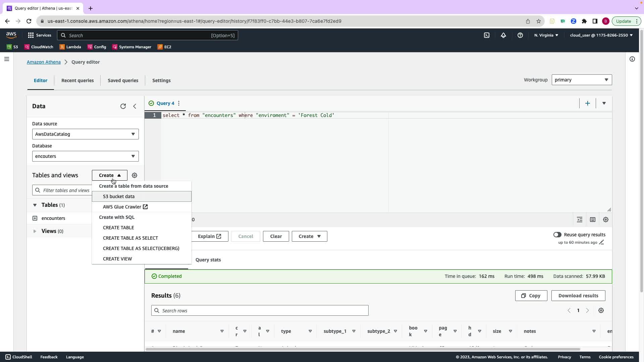Viewport: 644px width, 362px height.
Task: Click the Search rows input field
Action: point(260,311)
